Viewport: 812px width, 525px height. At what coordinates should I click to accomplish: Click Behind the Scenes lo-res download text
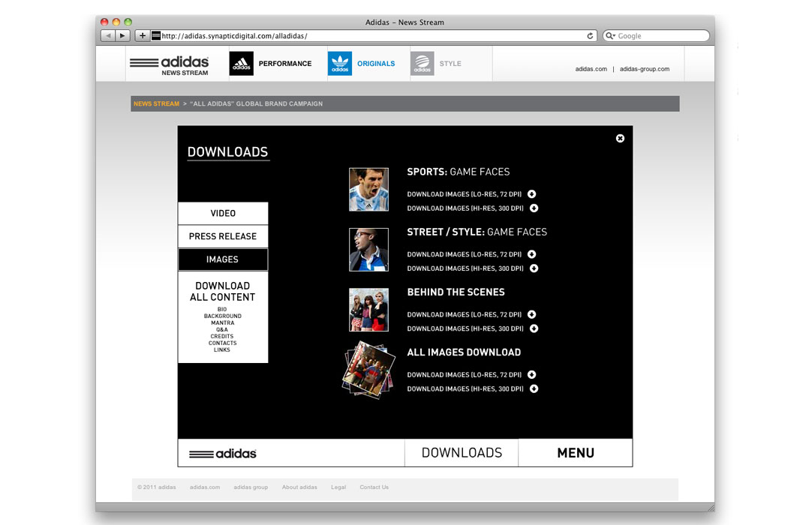click(464, 314)
